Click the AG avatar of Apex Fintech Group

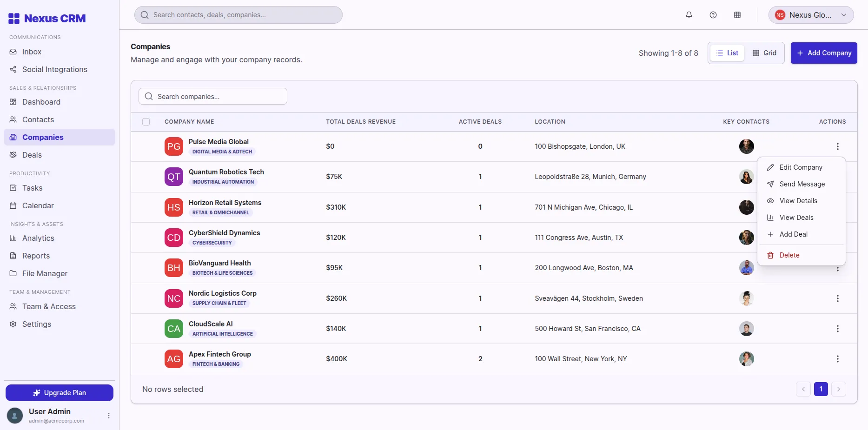(174, 359)
